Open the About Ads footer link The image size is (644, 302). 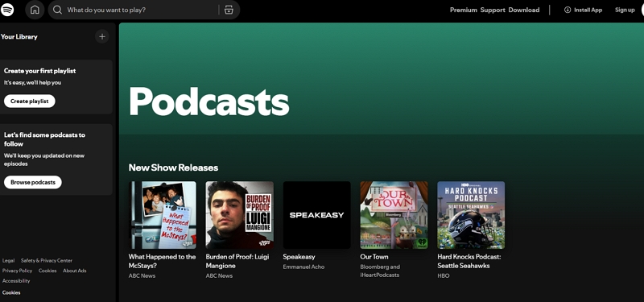pos(74,271)
